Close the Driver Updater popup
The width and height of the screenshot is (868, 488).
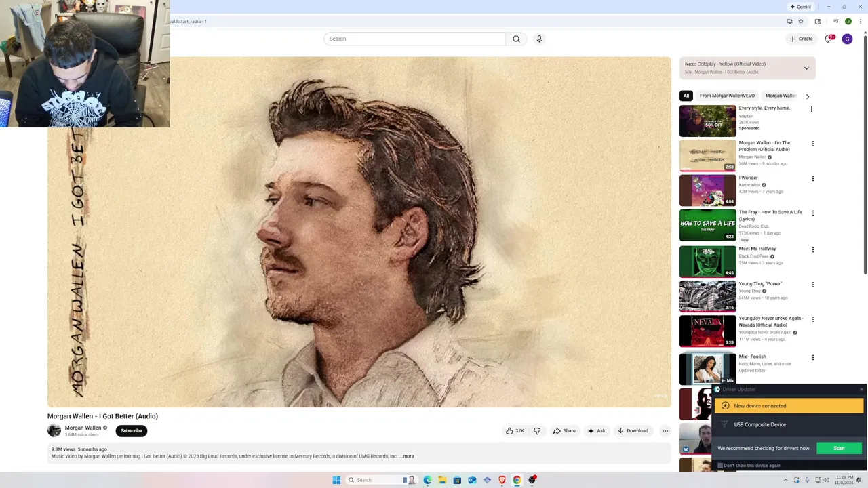coord(861,389)
